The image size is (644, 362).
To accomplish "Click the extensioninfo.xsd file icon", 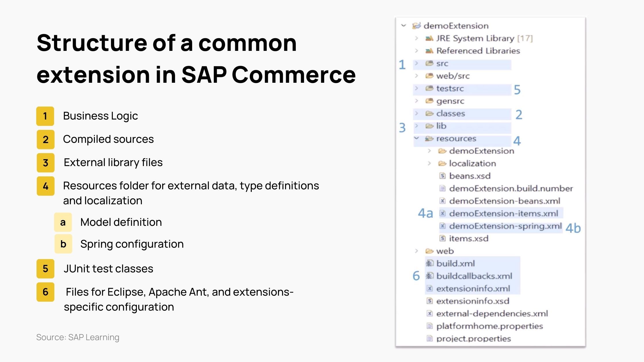I will [x=430, y=301].
